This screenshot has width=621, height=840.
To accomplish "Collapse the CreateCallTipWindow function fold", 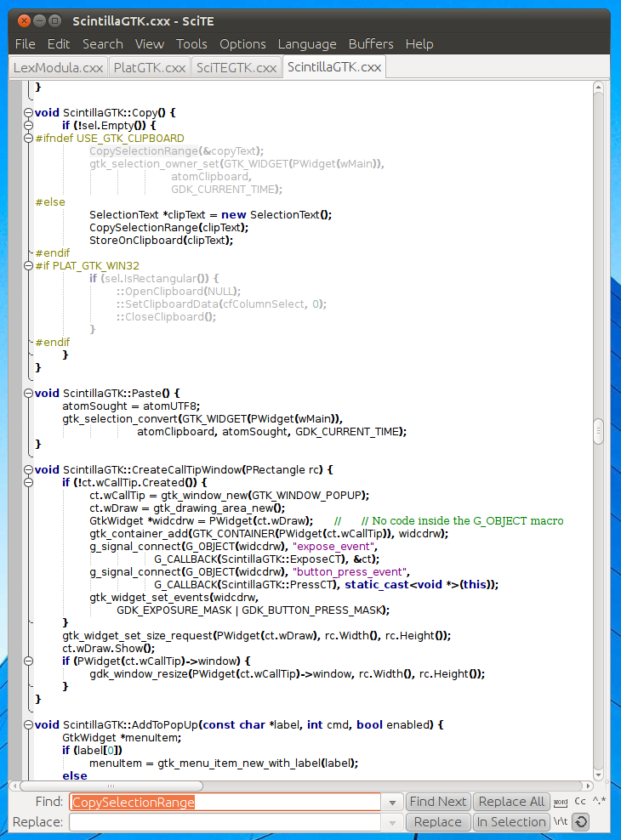I will click(28, 469).
